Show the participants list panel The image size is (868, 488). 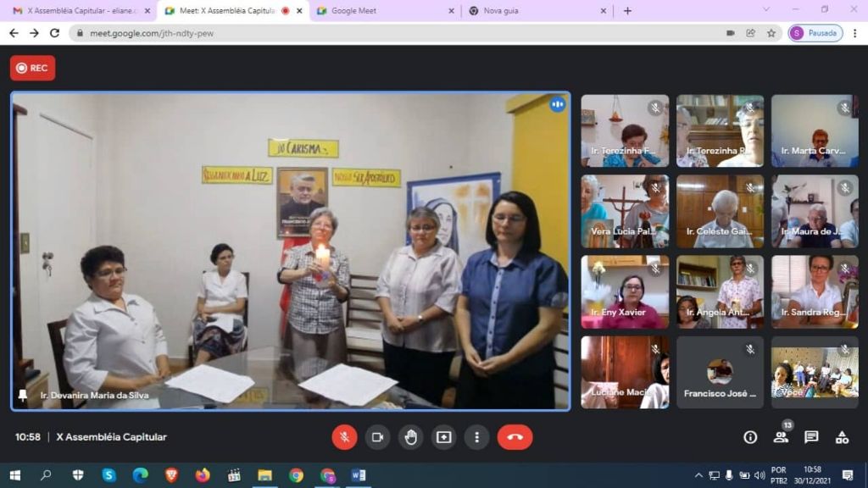[x=781, y=437]
